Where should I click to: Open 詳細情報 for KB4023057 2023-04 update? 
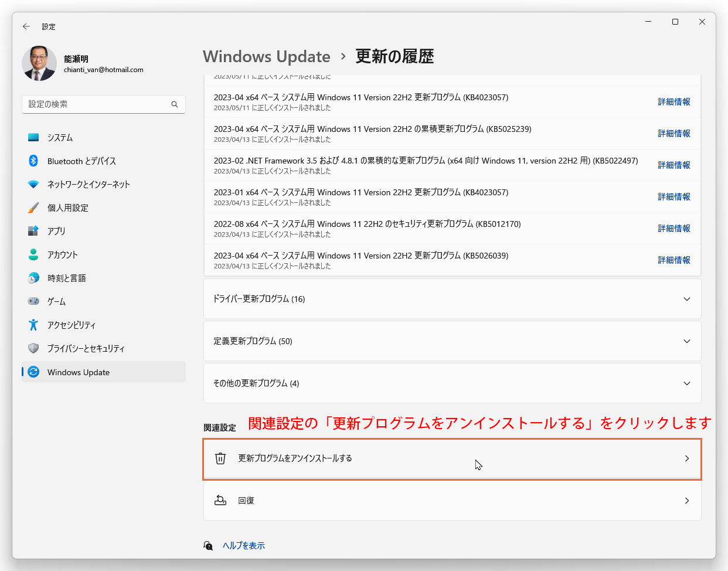pyautogui.click(x=674, y=102)
